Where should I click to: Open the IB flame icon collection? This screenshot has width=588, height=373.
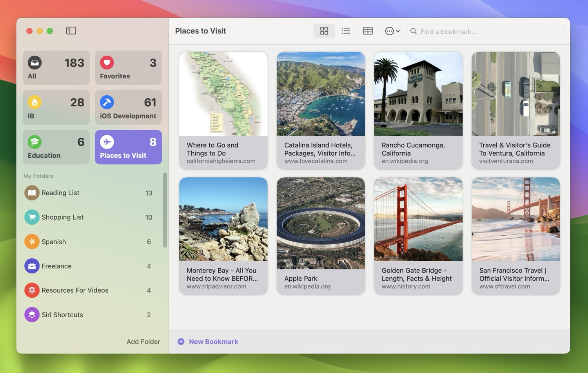[35, 102]
